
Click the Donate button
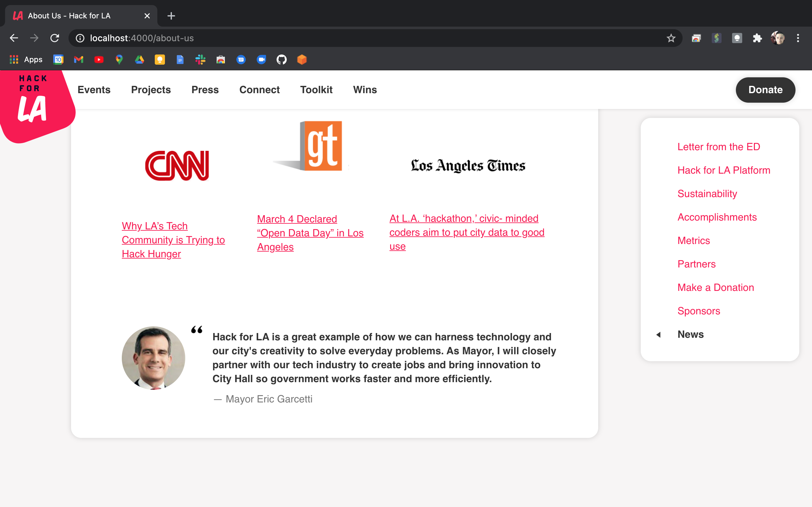(x=765, y=90)
